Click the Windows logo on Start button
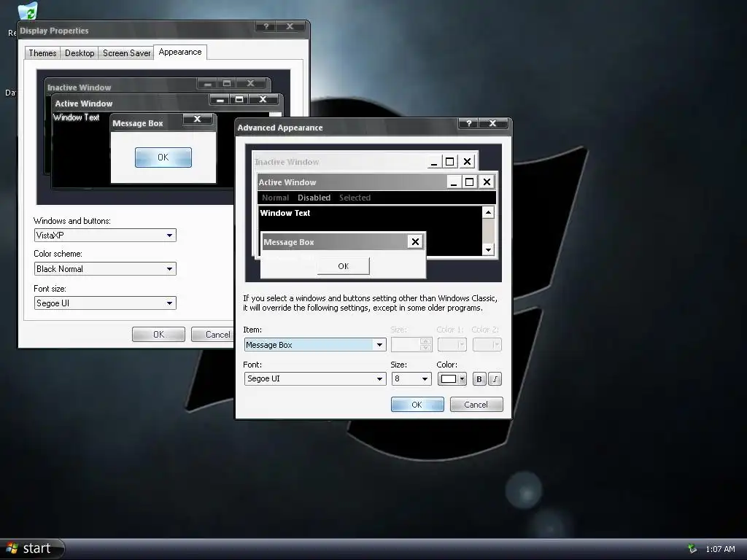The height and width of the screenshot is (560, 747). point(12,548)
